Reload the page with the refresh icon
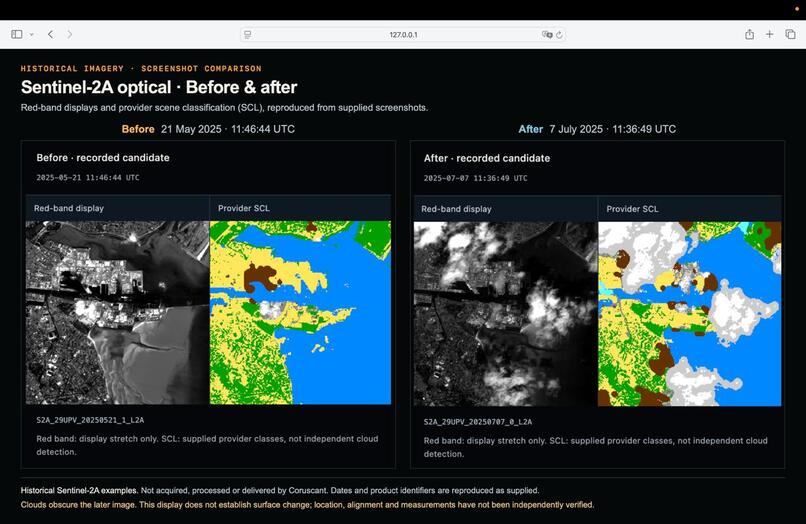Screen dimensions: 806x524 coord(559,35)
